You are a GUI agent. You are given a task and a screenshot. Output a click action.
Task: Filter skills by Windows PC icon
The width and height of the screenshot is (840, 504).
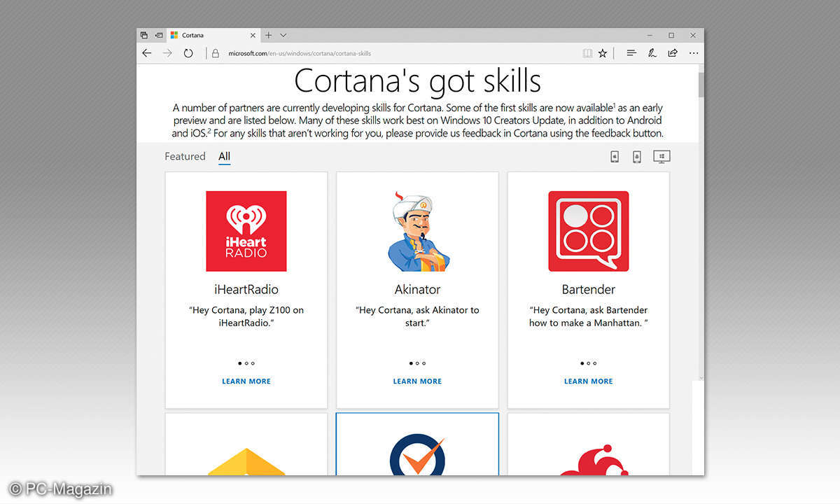click(661, 157)
